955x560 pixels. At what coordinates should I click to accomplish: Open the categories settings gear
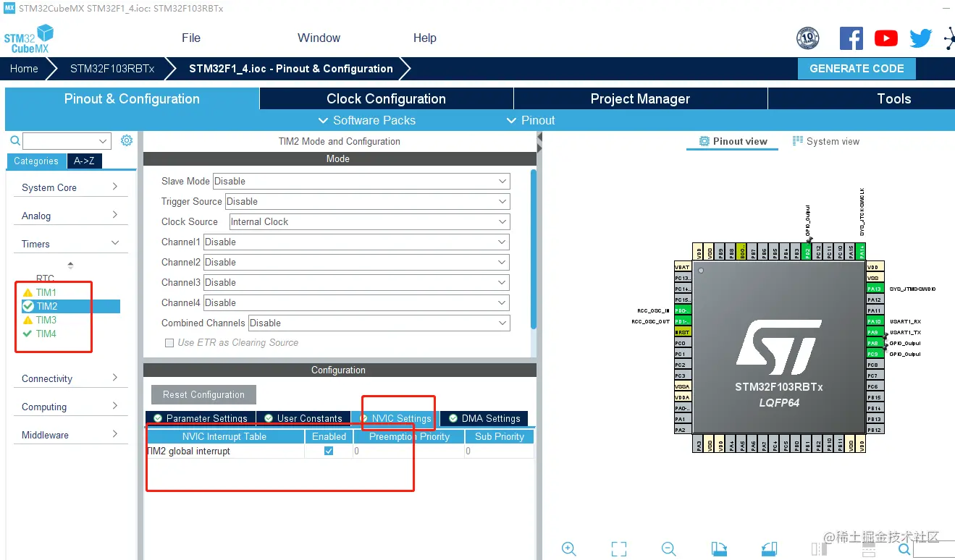[127, 140]
